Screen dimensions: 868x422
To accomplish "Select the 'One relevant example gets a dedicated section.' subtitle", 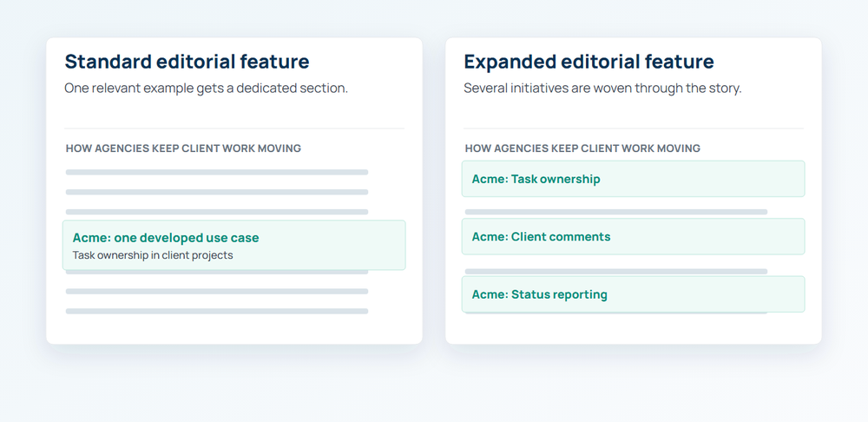I will pyautogui.click(x=207, y=88).
